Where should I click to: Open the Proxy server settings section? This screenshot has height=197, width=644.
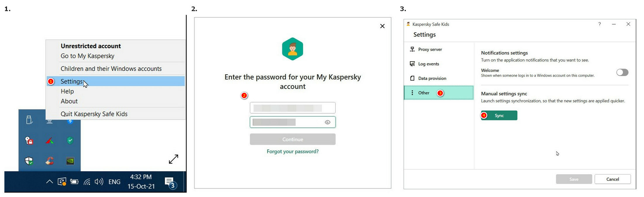pyautogui.click(x=430, y=49)
